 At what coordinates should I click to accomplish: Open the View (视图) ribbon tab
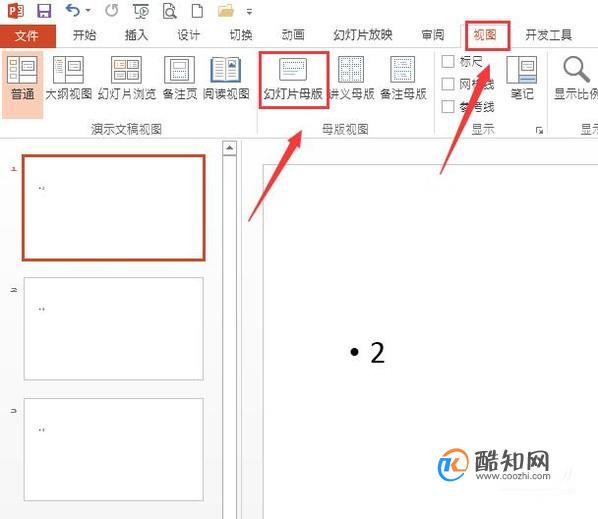click(484, 35)
